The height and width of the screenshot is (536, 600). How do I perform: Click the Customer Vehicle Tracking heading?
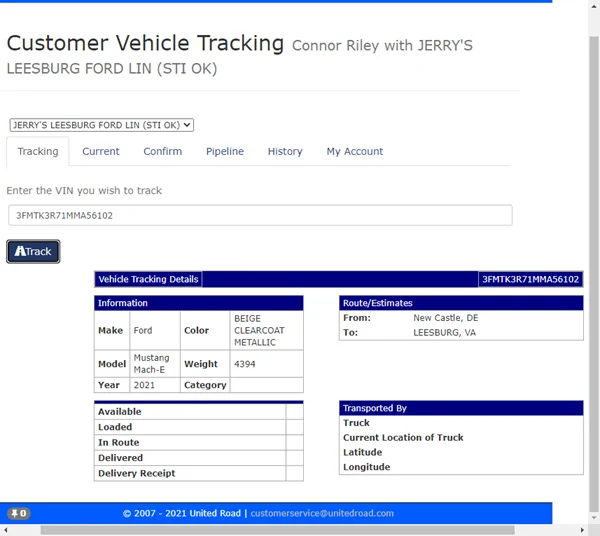click(x=145, y=43)
